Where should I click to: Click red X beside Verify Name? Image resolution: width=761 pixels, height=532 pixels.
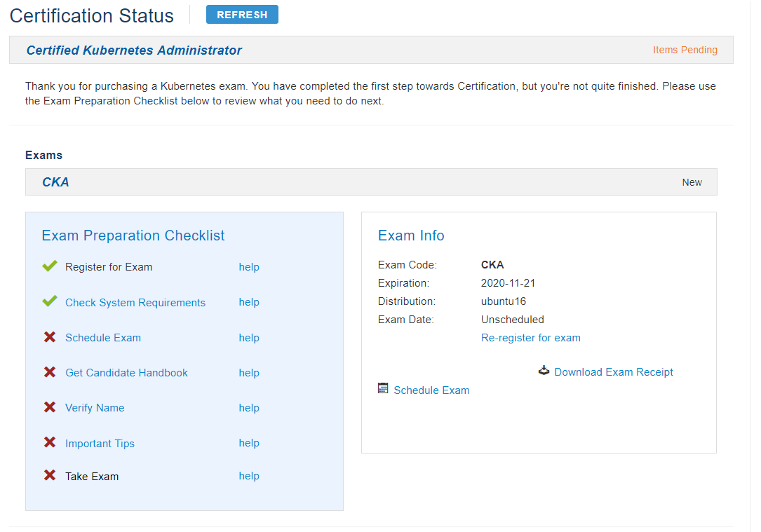point(50,407)
